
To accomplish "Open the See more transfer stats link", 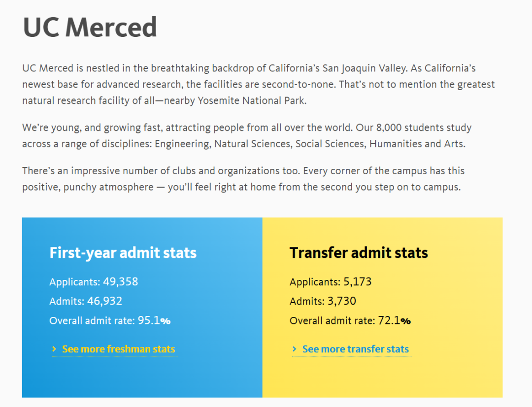I will (355, 349).
